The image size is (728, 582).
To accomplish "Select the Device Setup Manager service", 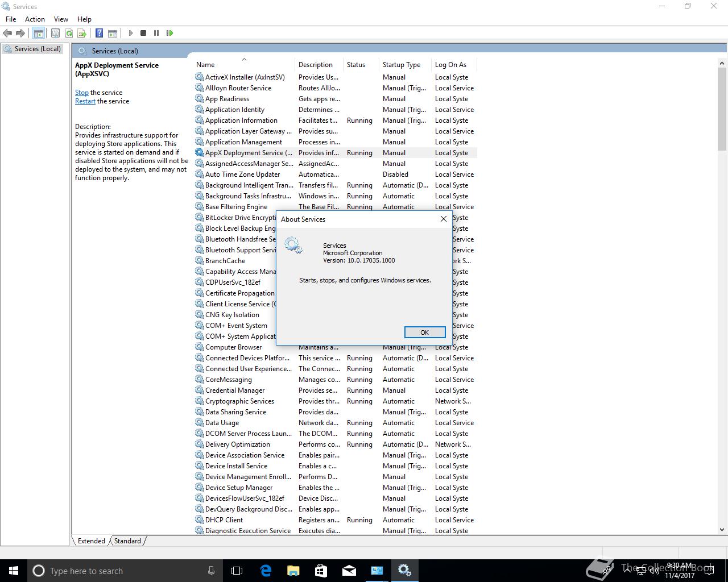I will 336,487.
